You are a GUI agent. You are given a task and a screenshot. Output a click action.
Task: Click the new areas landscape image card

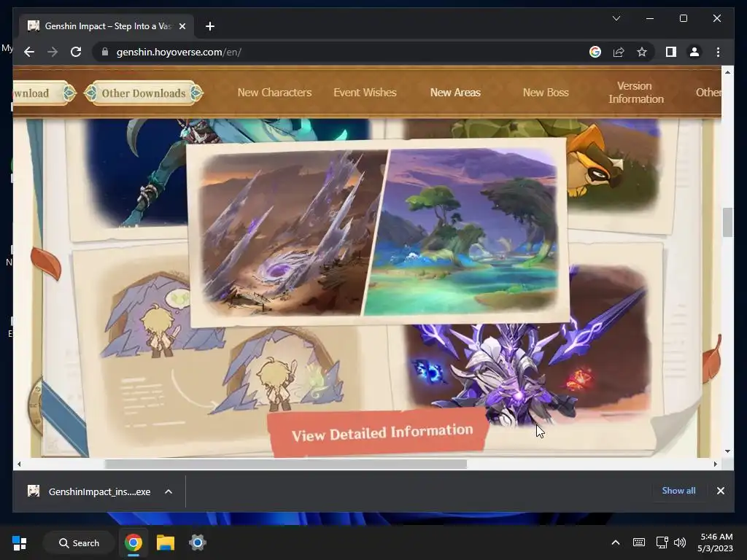[378, 232]
